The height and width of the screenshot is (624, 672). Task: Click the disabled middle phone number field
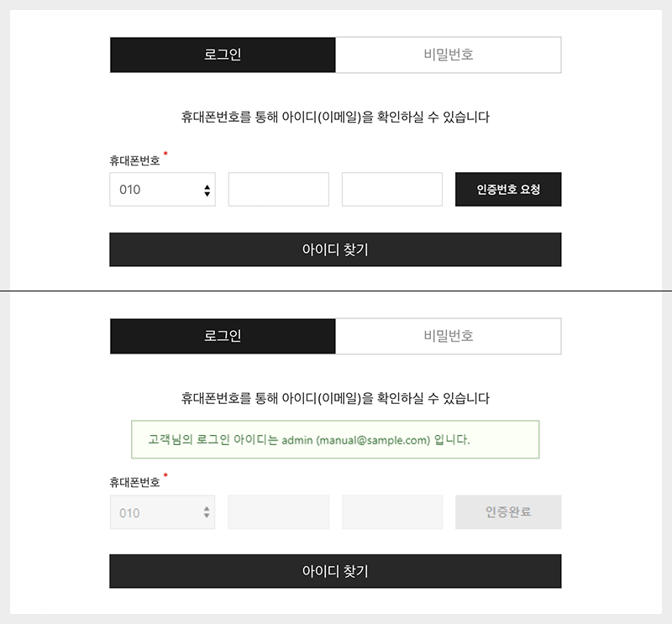tap(278, 512)
